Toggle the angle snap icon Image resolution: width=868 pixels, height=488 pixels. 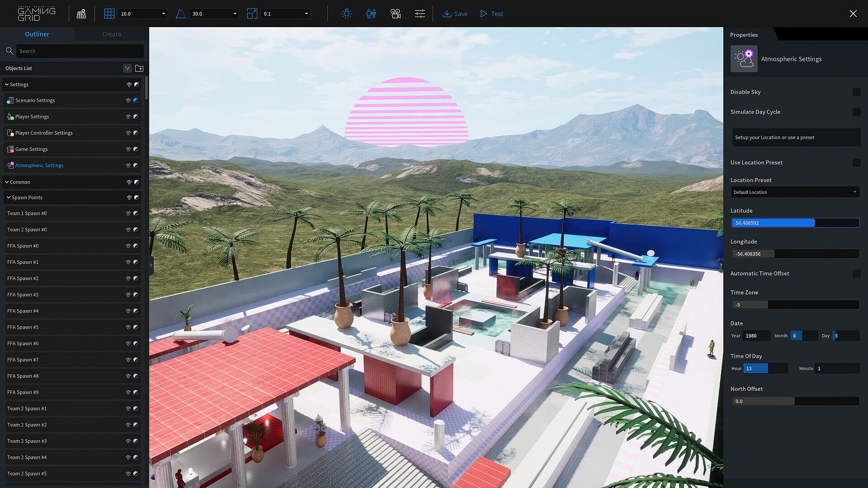[180, 14]
